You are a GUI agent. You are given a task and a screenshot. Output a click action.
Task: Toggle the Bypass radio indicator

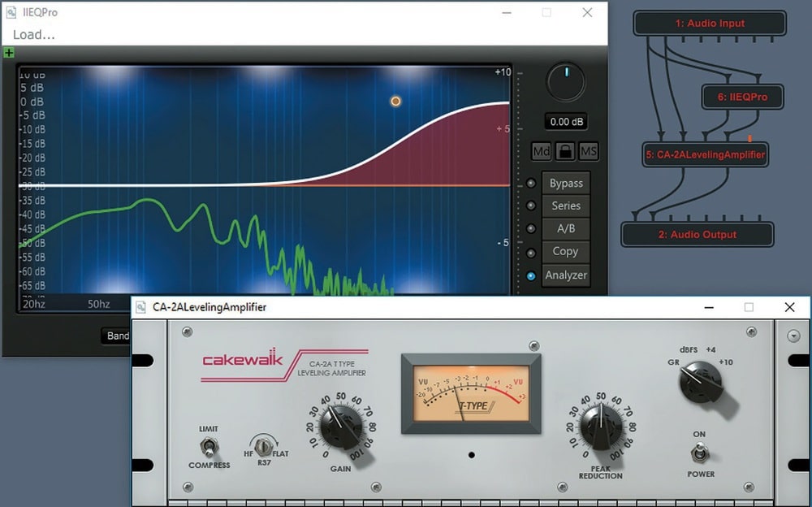[x=531, y=183]
